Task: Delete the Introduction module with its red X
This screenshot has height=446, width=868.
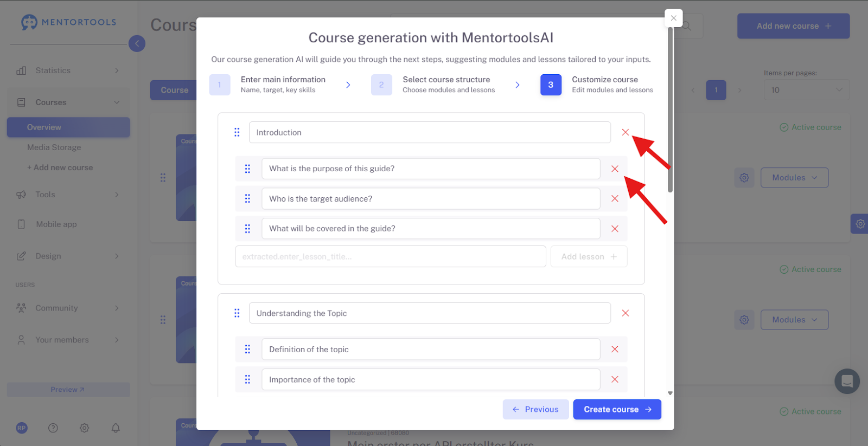Action: [626, 132]
